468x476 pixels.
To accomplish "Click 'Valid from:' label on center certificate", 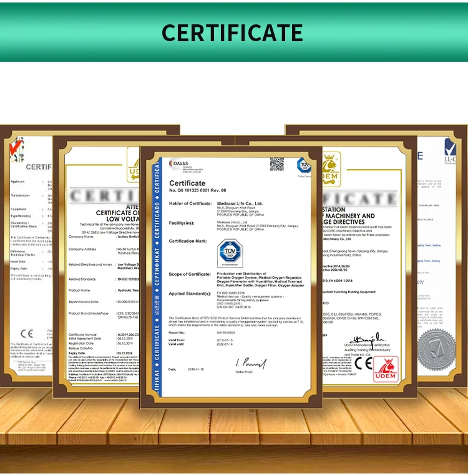I will click(177, 340).
